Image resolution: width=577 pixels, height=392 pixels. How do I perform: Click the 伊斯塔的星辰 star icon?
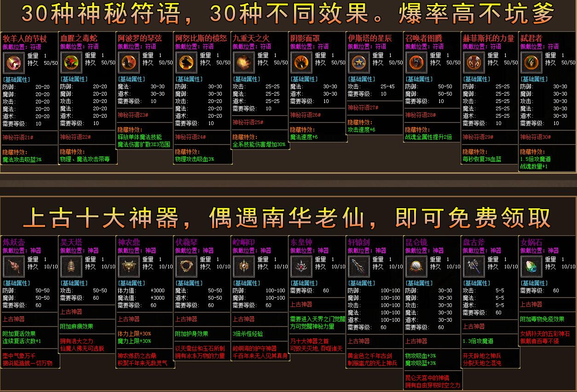358,62
